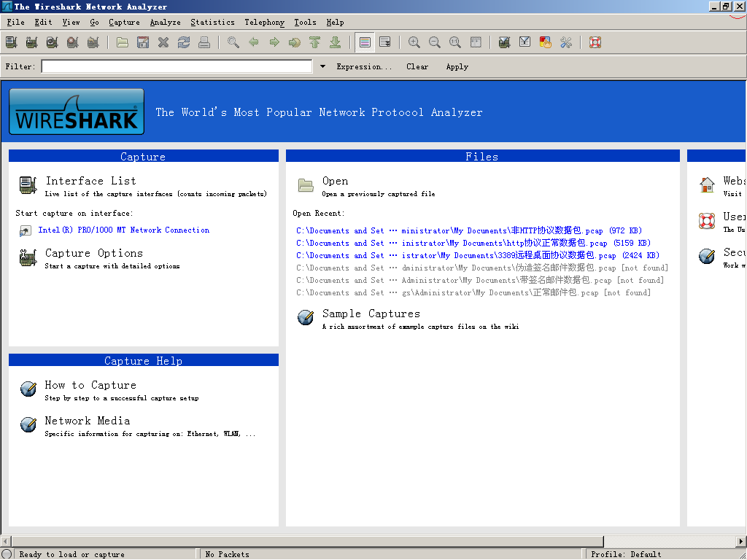Go back in packet history with the toolbar arrow
The height and width of the screenshot is (560, 747).
[254, 42]
